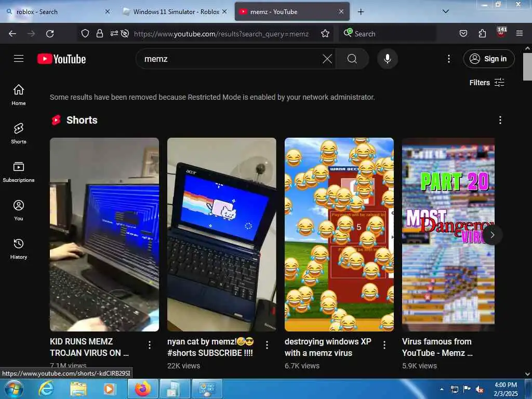
Task: Click the Firefox URL address bar
Action: point(221,34)
